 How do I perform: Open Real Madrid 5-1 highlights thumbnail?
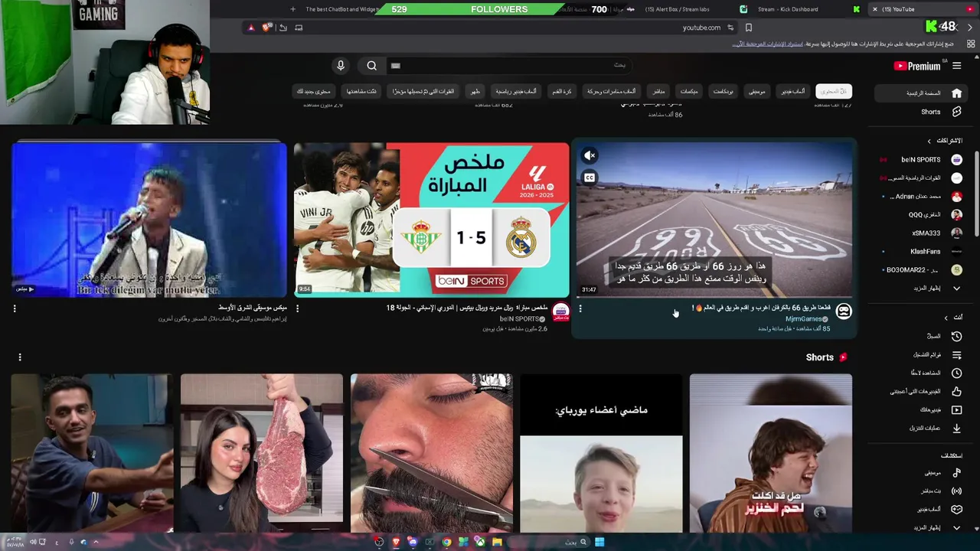click(x=432, y=220)
